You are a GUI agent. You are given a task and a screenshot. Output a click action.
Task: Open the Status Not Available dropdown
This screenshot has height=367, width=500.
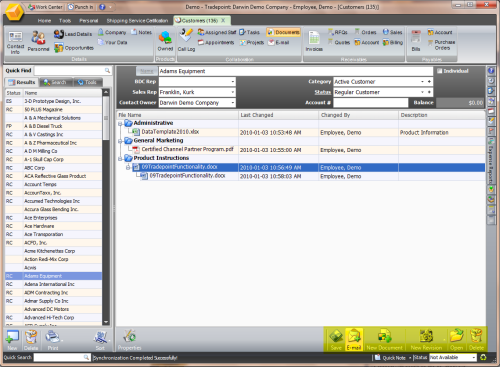click(x=473, y=358)
